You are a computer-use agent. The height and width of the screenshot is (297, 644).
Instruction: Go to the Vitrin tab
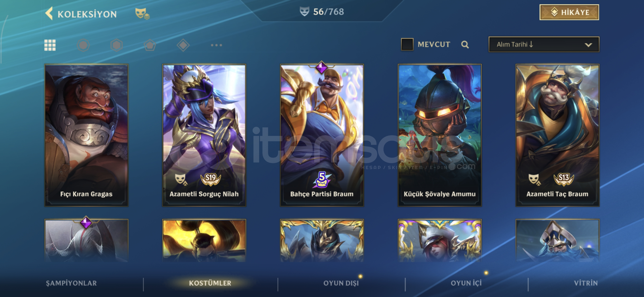586,283
